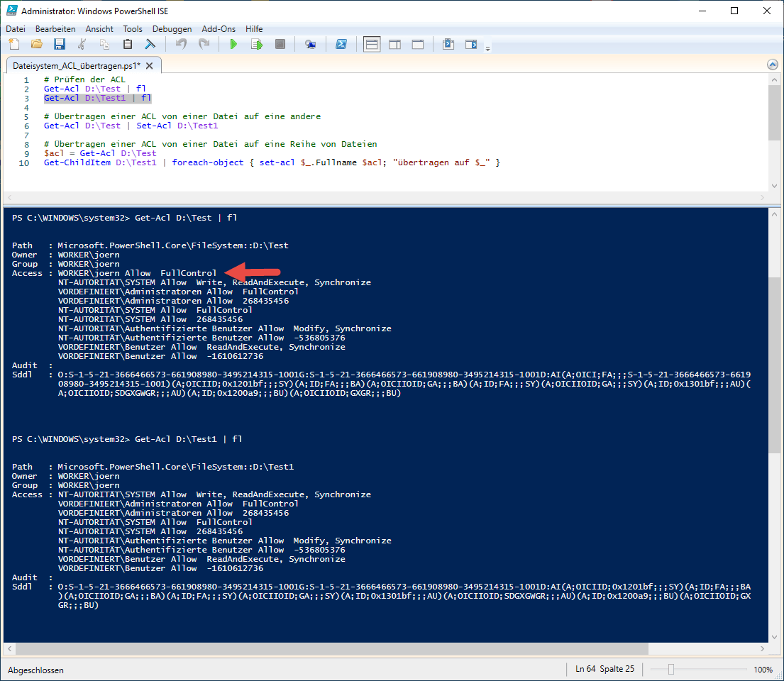Launch PowerShell.exe via the blue toolbar icon
The width and height of the screenshot is (784, 681).
click(341, 44)
